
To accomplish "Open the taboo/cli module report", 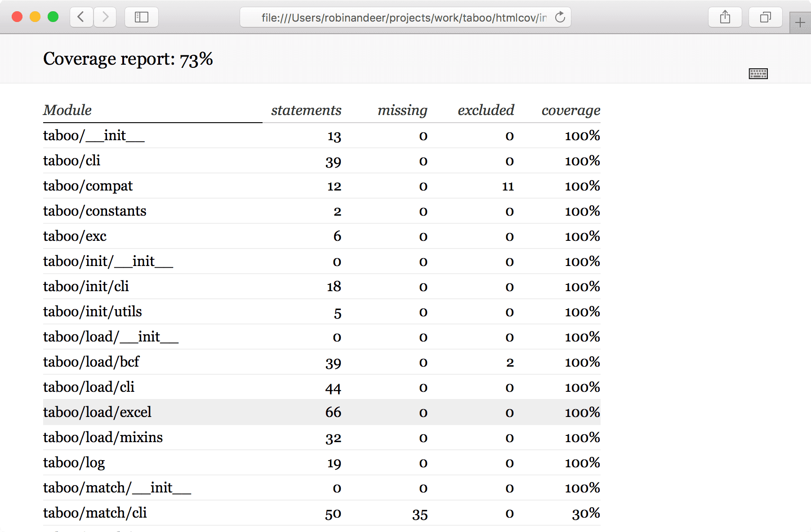I will [x=71, y=160].
